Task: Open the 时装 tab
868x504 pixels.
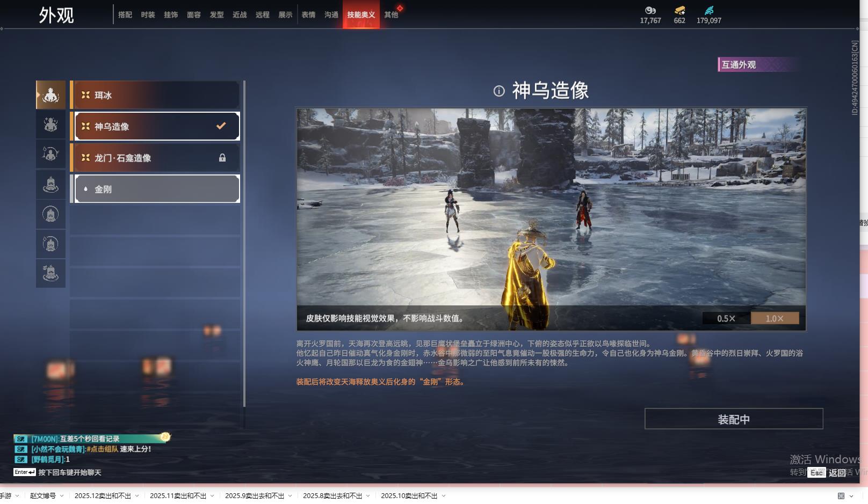Action: [148, 14]
